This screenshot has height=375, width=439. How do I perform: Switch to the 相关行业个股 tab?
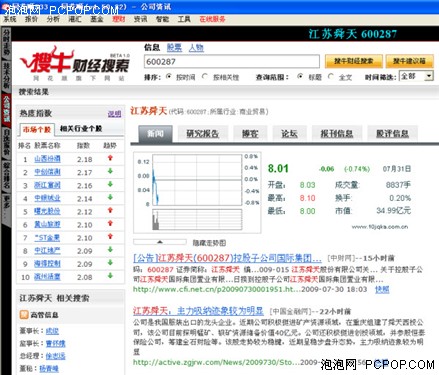pyautogui.click(x=81, y=129)
